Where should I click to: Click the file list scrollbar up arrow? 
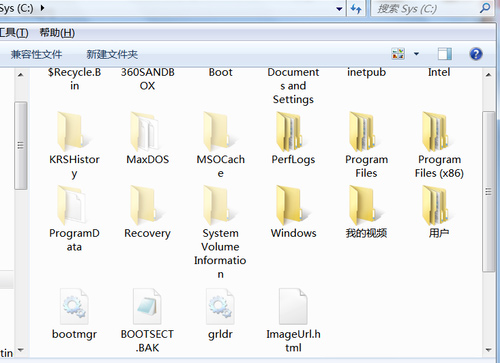tap(488, 75)
